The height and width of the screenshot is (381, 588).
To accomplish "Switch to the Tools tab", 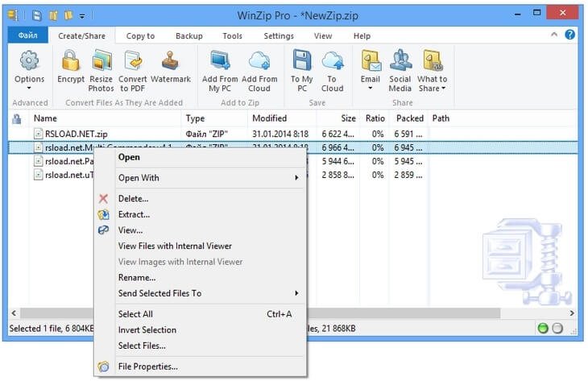I will pos(232,36).
